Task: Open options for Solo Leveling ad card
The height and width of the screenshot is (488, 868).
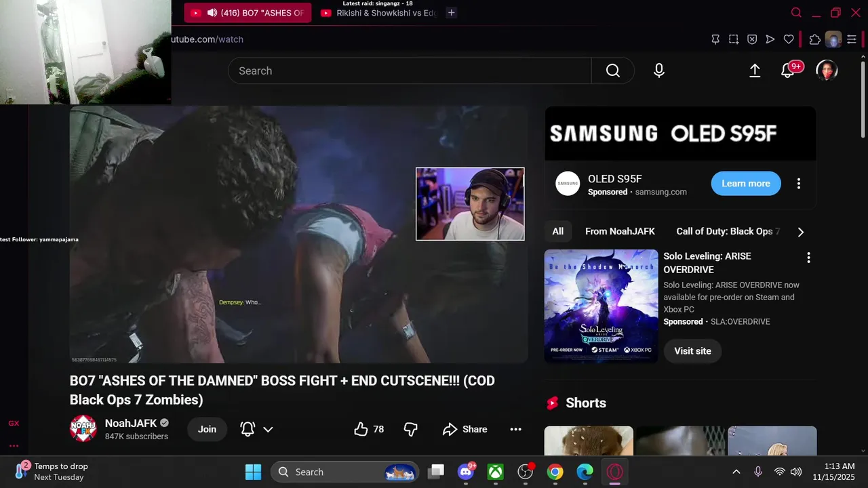Action: pyautogui.click(x=808, y=258)
